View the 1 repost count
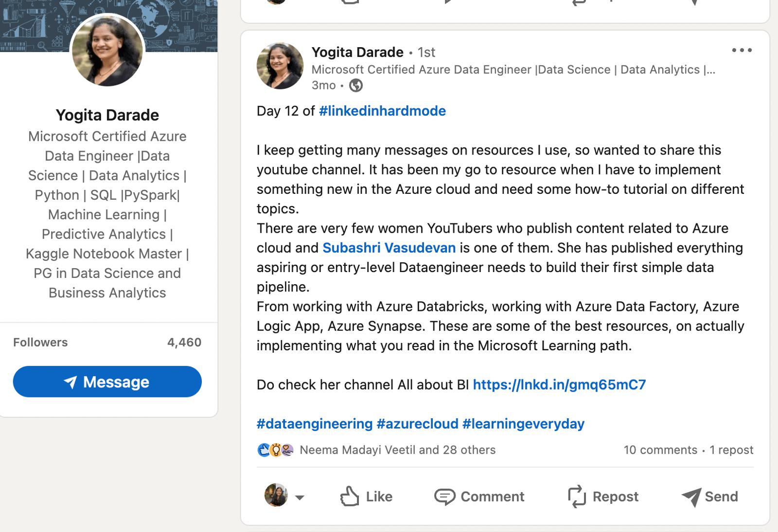This screenshot has height=532, width=778. click(x=731, y=450)
